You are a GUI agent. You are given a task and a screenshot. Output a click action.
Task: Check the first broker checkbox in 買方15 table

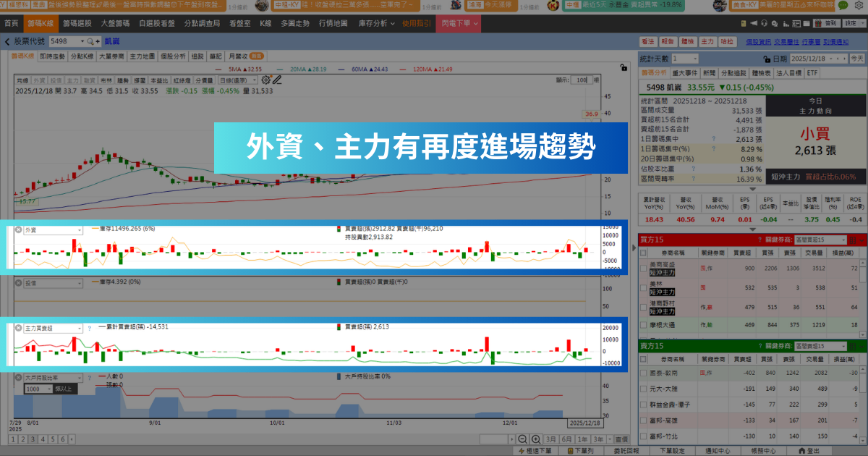644,269
